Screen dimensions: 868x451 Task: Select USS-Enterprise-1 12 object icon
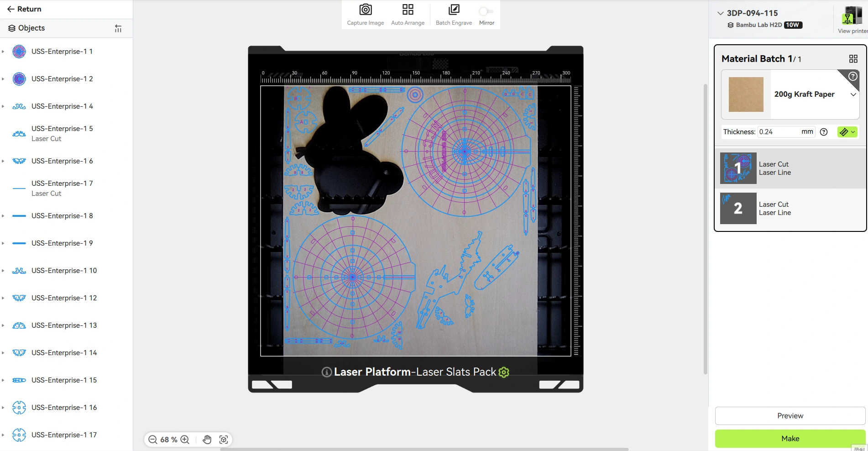[x=19, y=298]
